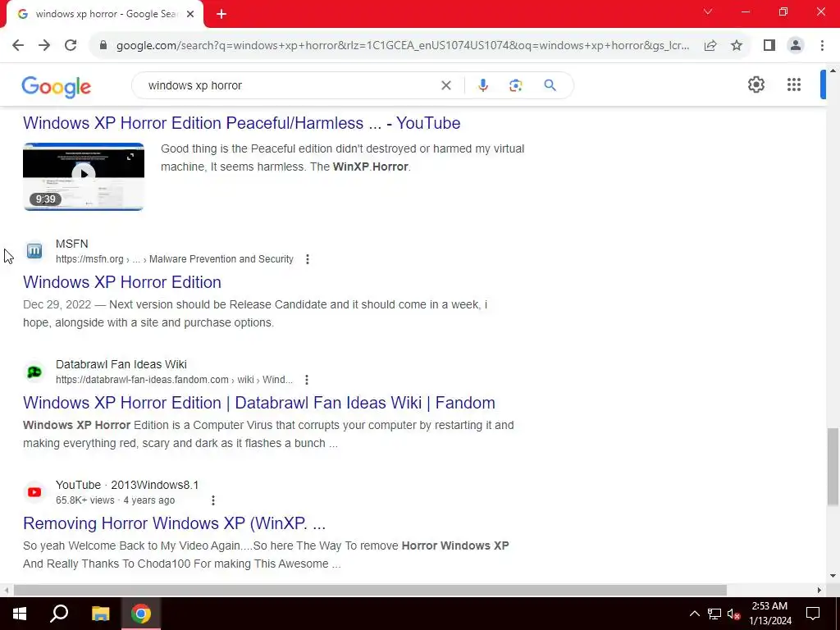This screenshot has width=840, height=630.
Task: Click the address bar URL
Action: [403, 46]
